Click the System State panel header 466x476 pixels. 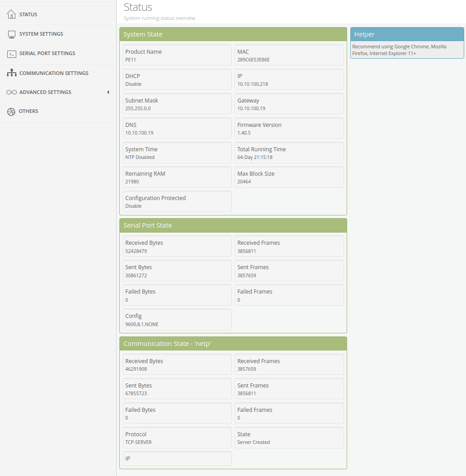[x=233, y=34]
